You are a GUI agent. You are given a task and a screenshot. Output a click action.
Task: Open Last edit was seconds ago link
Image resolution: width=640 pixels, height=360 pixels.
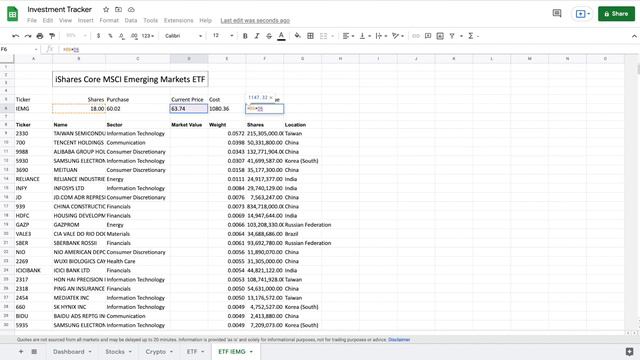point(255,20)
